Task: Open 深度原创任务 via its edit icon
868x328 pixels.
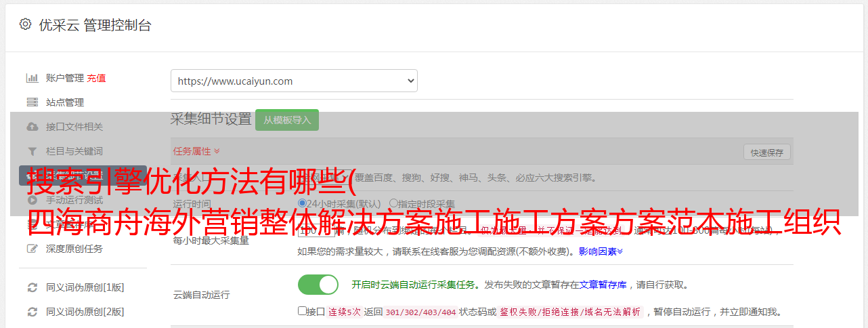Action: tap(32, 249)
